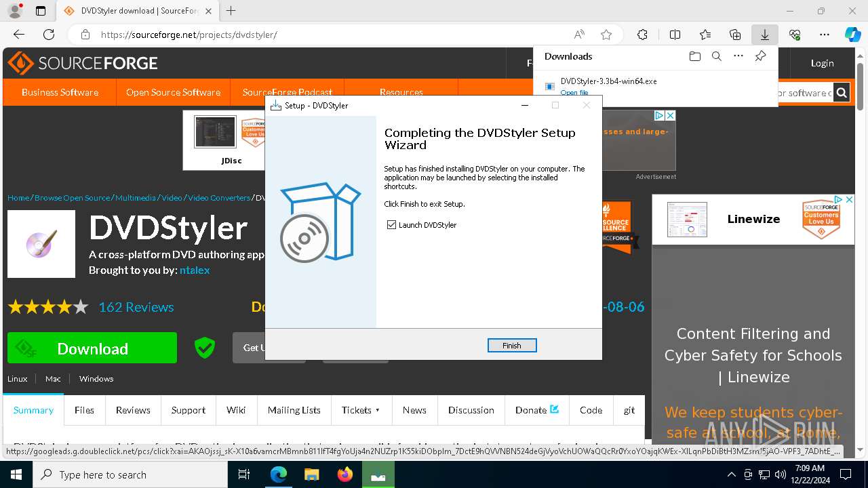This screenshot has width=868, height=488.
Task: Click the SourceForge logo
Action: tap(83, 63)
